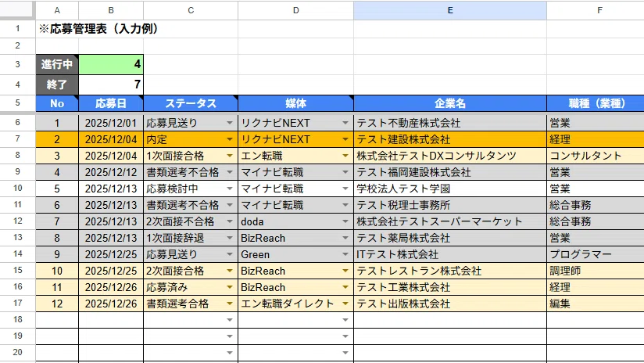Select row 12 header
The height and width of the screenshot is (363, 644).
pos(18,221)
